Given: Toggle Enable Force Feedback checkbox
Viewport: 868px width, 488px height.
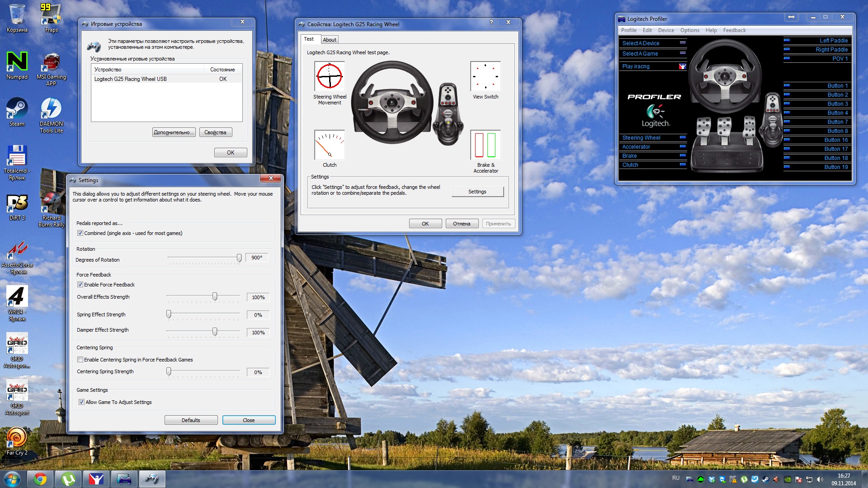Looking at the screenshot, I should pyautogui.click(x=80, y=285).
